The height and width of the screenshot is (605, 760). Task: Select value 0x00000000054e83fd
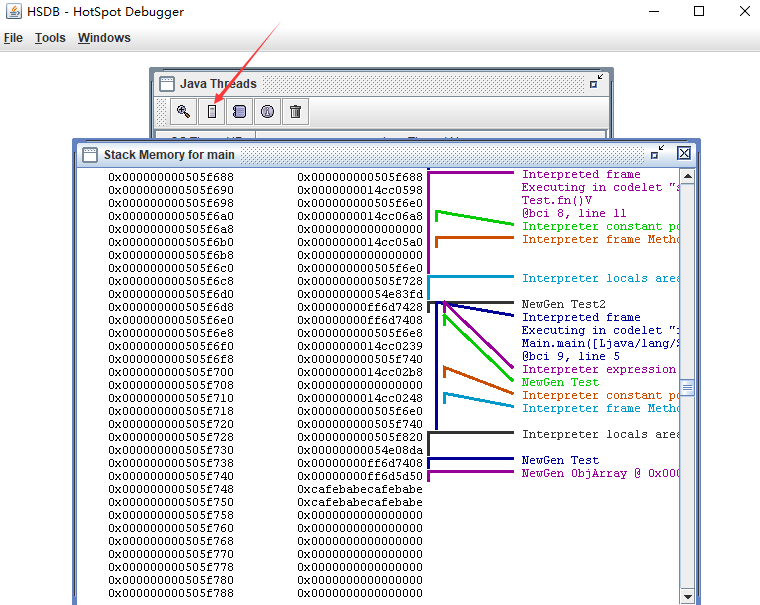360,294
